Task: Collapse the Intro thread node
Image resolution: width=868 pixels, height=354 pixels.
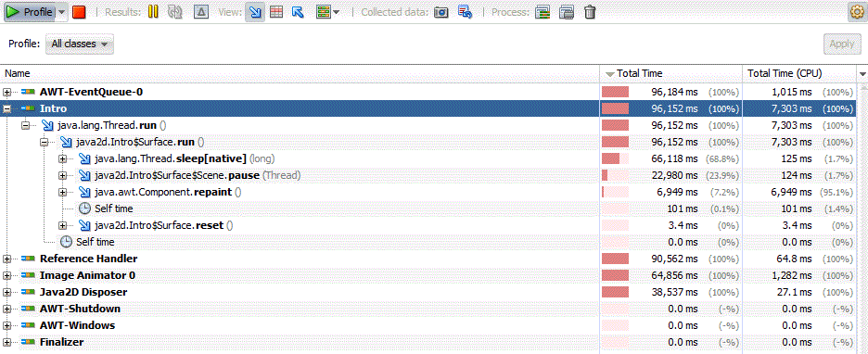Action: tap(7, 109)
